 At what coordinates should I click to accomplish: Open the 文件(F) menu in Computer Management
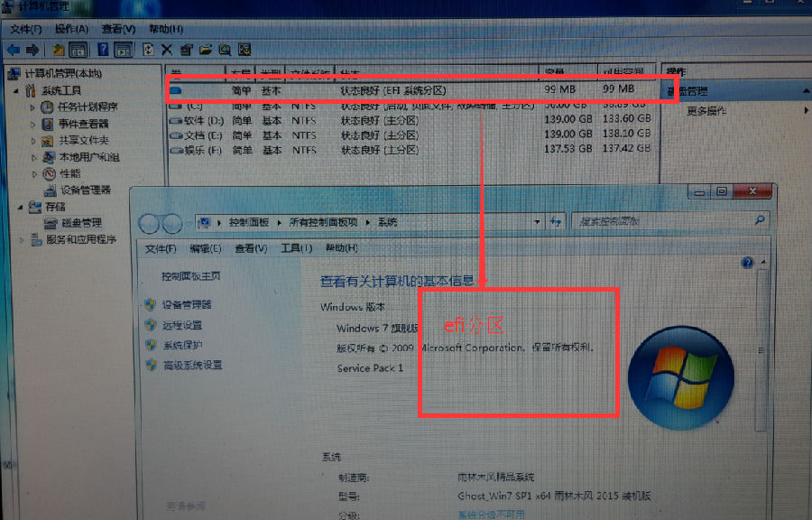click(26, 29)
